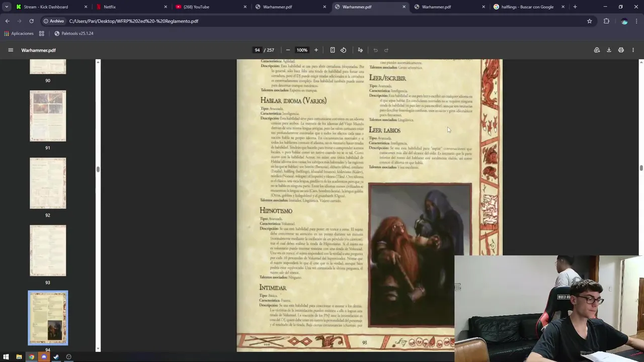Close the halflings Google search tab

[562, 7]
